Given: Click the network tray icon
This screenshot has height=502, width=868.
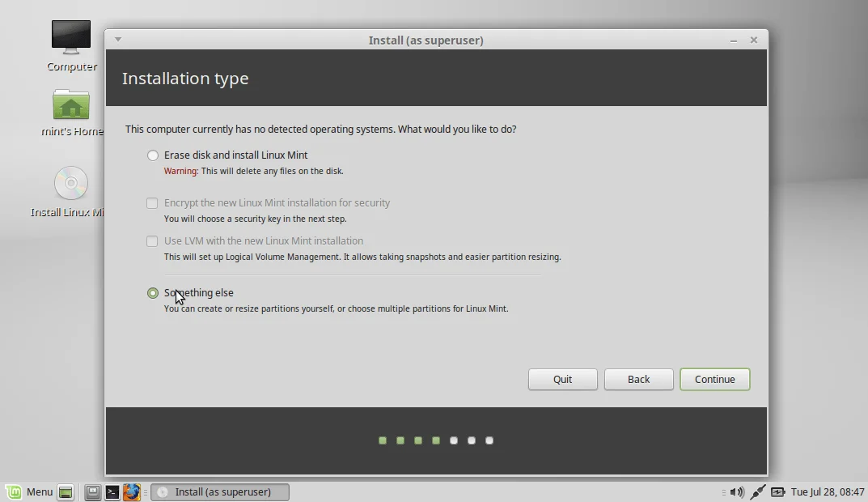Looking at the screenshot, I should [x=758, y=491].
